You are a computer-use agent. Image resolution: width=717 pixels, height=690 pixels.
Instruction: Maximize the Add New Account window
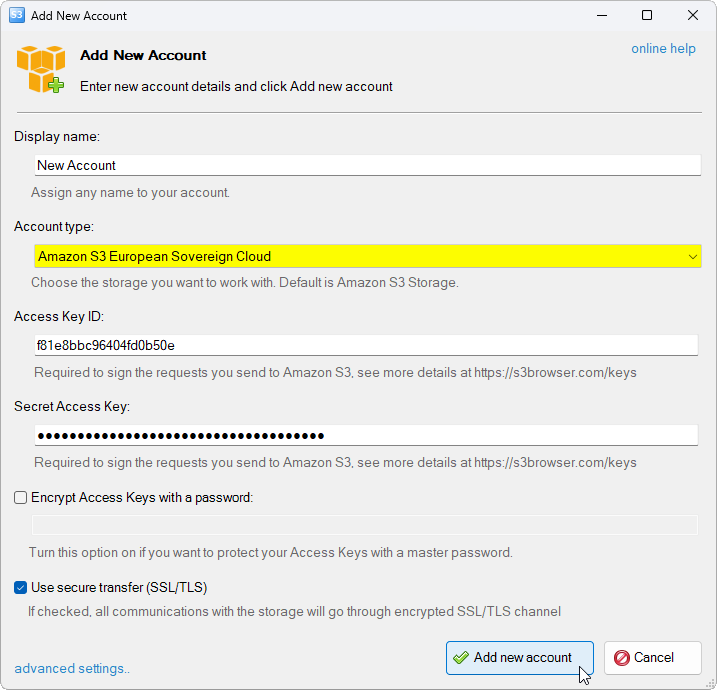(647, 16)
